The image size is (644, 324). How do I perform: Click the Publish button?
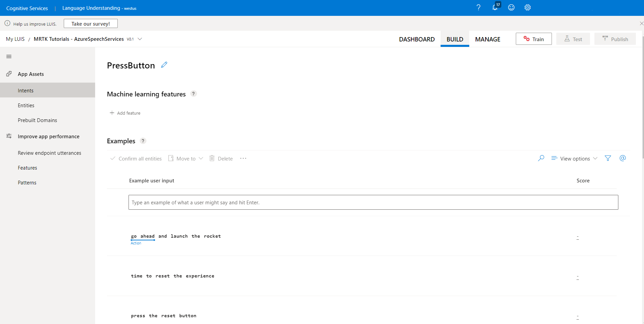615,39
